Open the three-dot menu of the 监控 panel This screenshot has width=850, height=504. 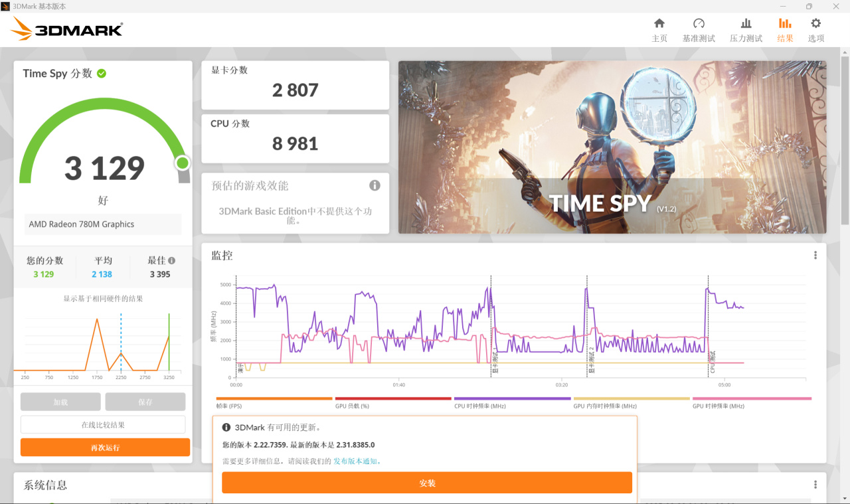[x=815, y=256]
